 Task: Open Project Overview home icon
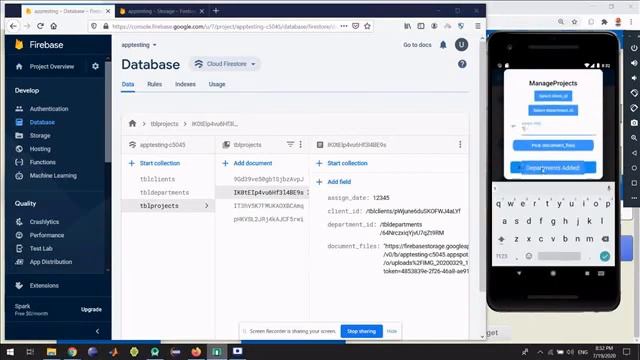point(19,67)
